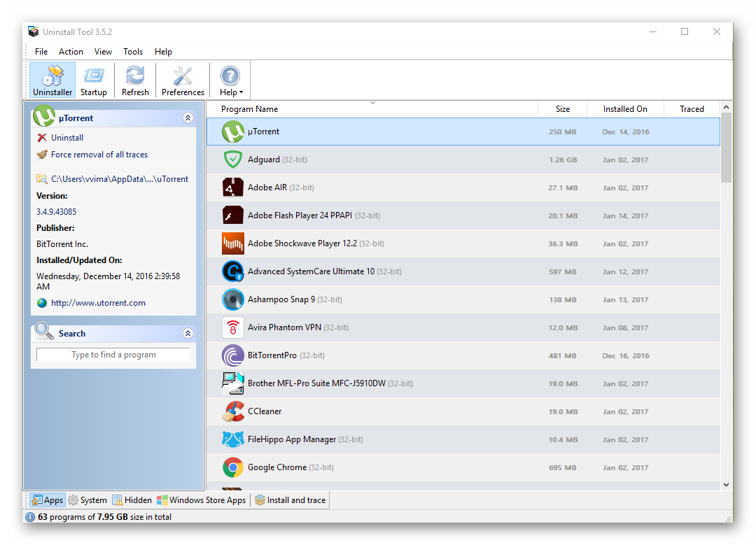Open the Help toolbar dropdown

click(x=231, y=80)
